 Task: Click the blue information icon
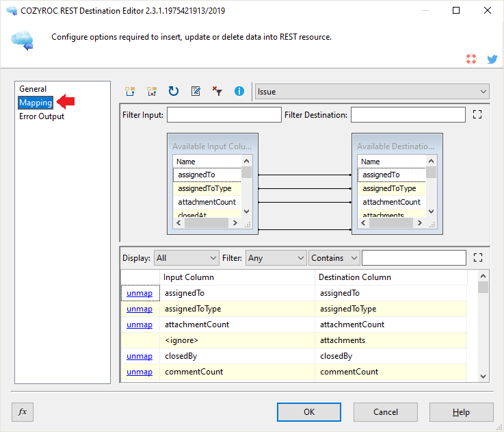[x=239, y=91]
